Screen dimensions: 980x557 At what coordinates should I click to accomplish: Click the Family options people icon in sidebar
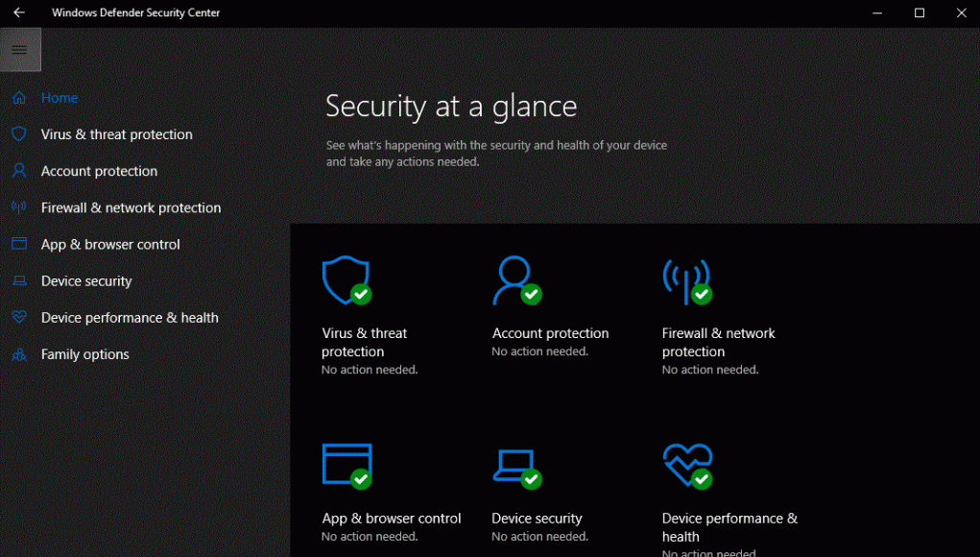19,354
